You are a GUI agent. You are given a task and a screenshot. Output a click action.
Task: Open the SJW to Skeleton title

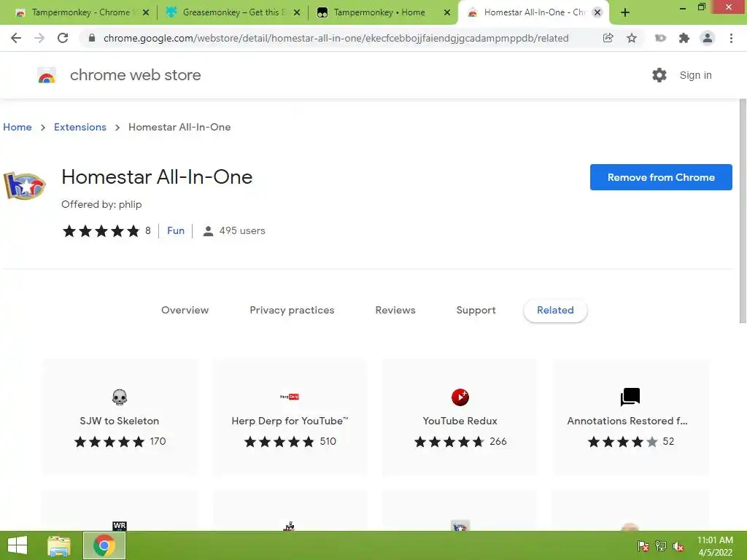point(120,421)
